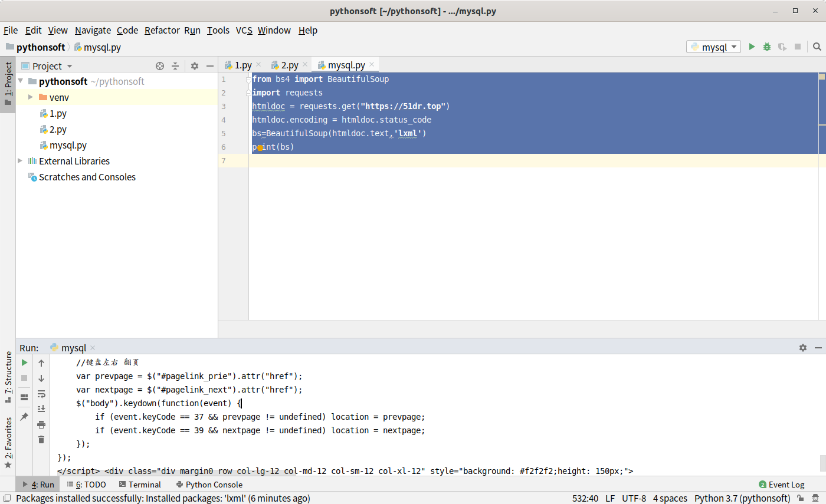The width and height of the screenshot is (826, 504).
Task: Run mysql with coverage icon
Action: [x=782, y=47]
